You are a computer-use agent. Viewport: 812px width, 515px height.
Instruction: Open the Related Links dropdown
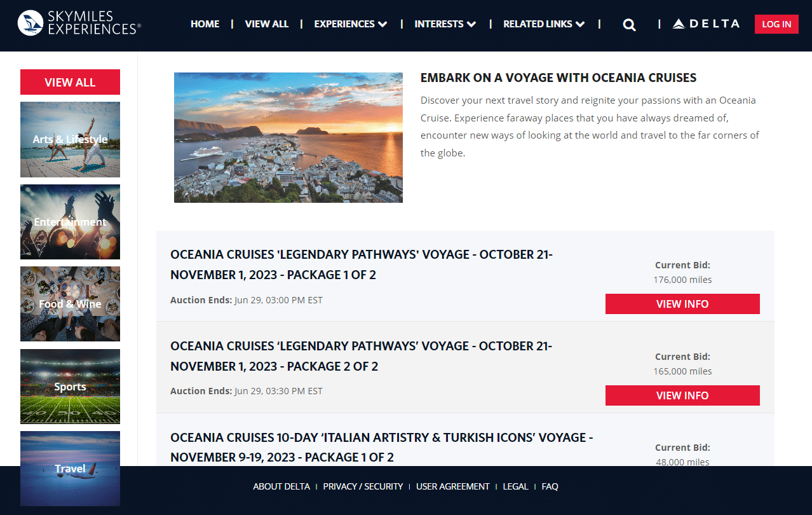(543, 24)
